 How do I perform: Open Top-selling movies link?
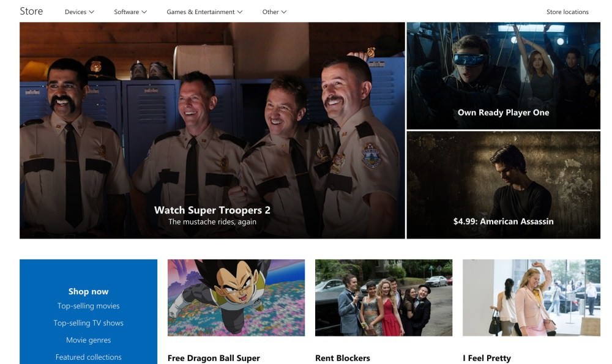pyautogui.click(x=89, y=306)
